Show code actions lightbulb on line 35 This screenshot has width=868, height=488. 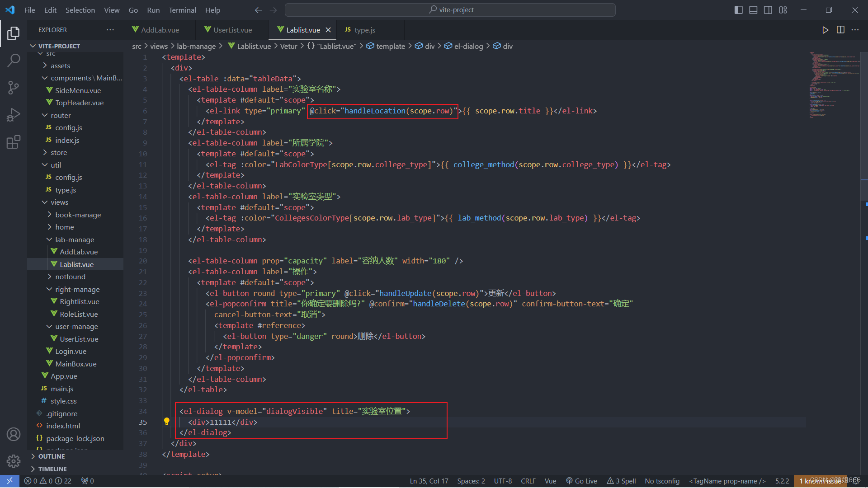166,422
